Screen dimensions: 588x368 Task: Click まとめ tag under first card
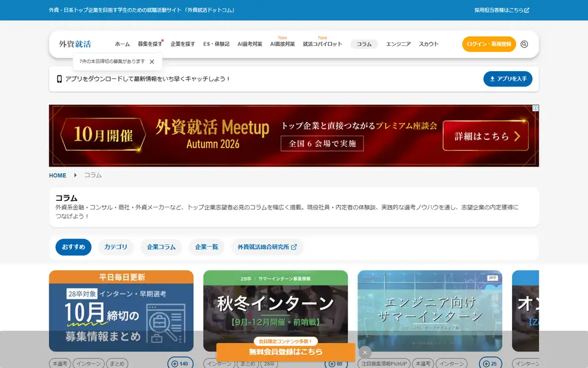pyautogui.click(x=118, y=363)
